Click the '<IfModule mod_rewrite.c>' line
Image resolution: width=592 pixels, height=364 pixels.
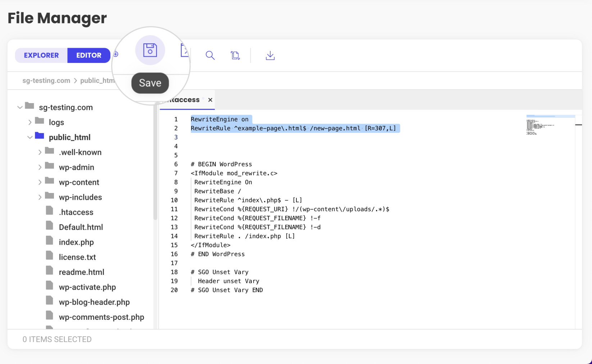(x=234, y=173)
